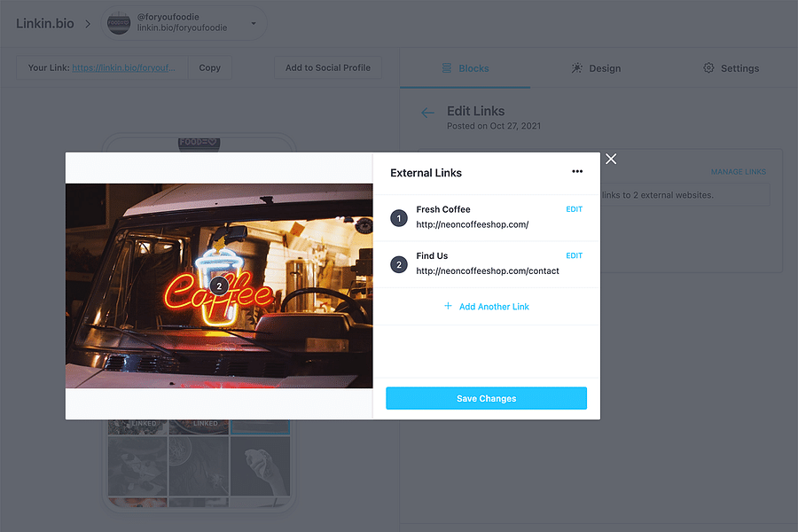This screenshot has width=798, height=532.
Task: Click the back arrow beside Edit Links
Action: tap(426, 112)
